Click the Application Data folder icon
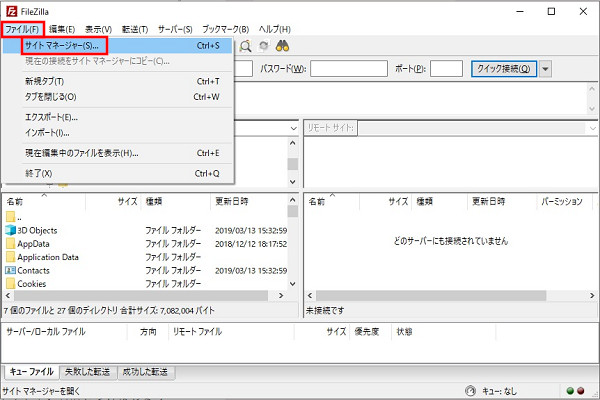600x400 pixels. (11, 257)
